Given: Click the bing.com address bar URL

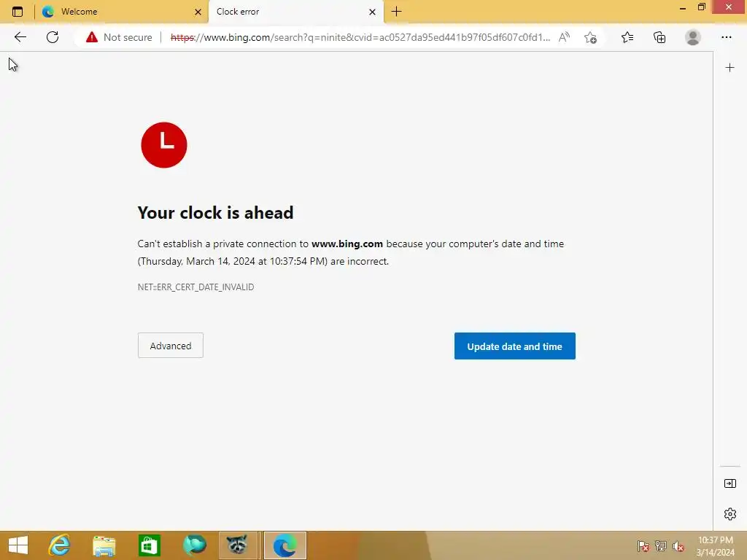Looking at the screenshot, I should click(360, 37).
